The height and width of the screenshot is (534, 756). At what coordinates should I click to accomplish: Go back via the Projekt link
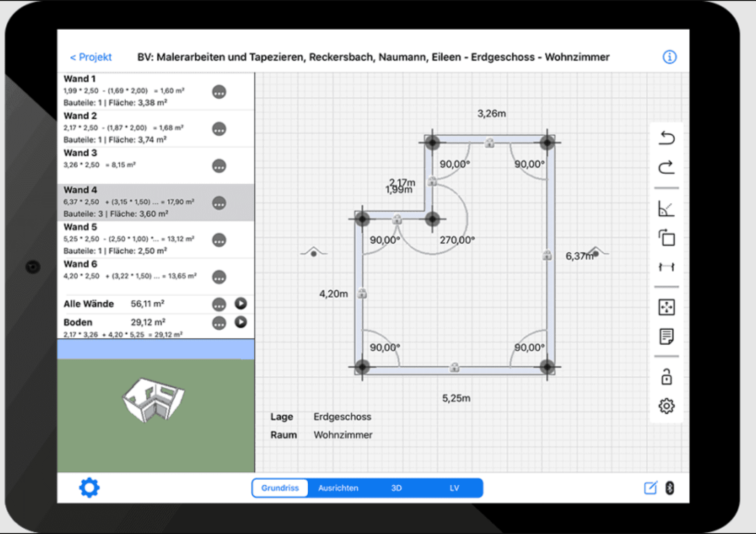(91, 57)
